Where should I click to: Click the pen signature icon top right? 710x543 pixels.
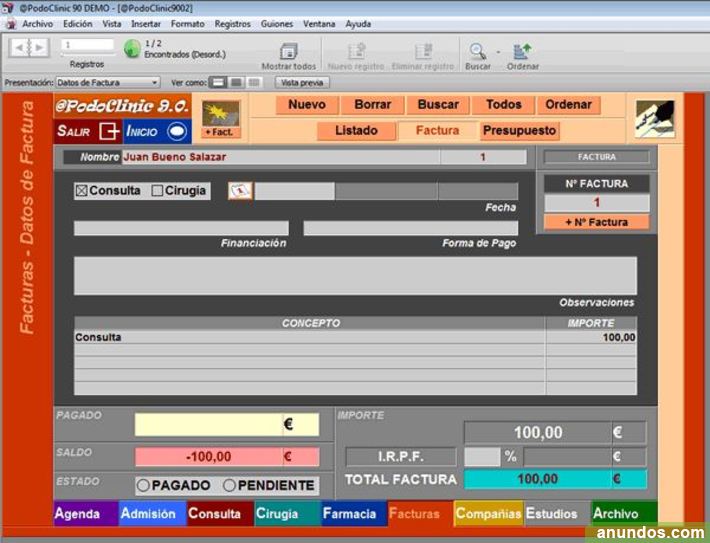tap(655, 119)
